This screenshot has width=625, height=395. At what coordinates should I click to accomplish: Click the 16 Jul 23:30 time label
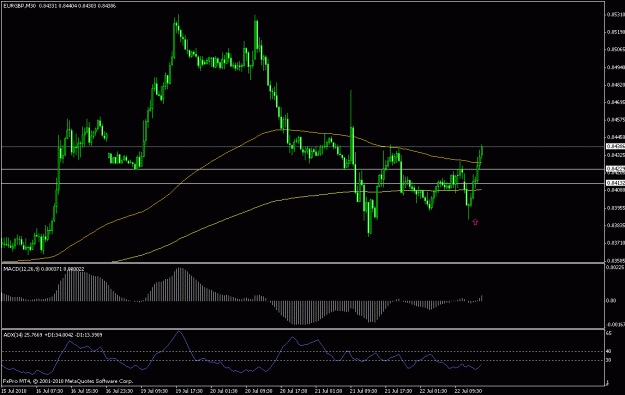coord(119,391)
